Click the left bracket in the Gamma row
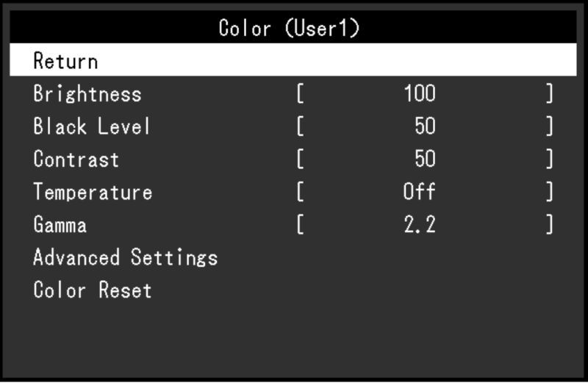Screen dimensions: 588x383 300,225
